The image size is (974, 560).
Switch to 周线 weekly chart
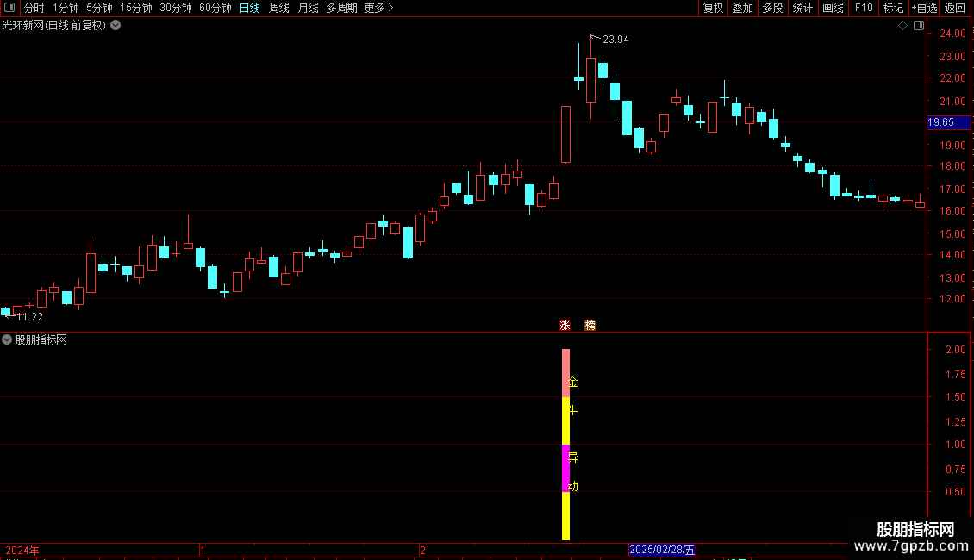pos(279,8)
